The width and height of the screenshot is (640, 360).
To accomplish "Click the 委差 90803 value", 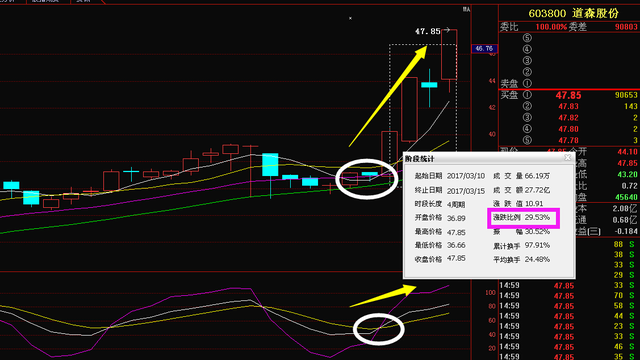I will tap(626, 27).
